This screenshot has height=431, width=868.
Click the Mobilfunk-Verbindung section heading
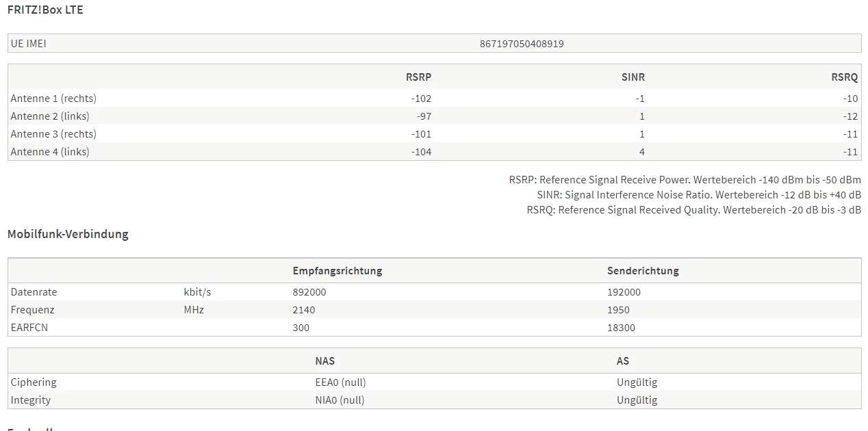click(68, 234)
